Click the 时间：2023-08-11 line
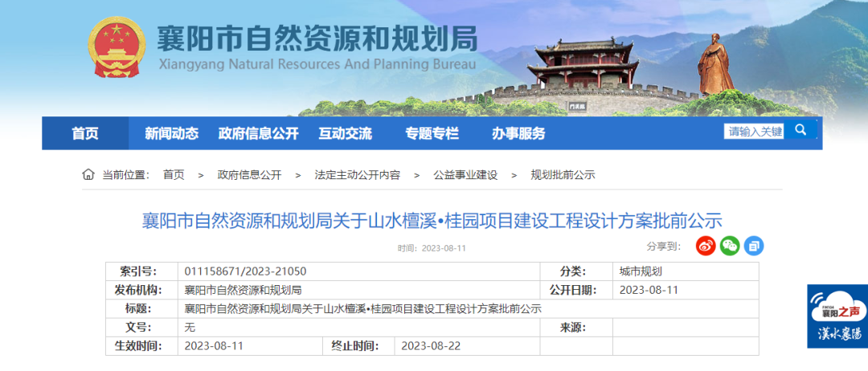 (x=432, y=248)
